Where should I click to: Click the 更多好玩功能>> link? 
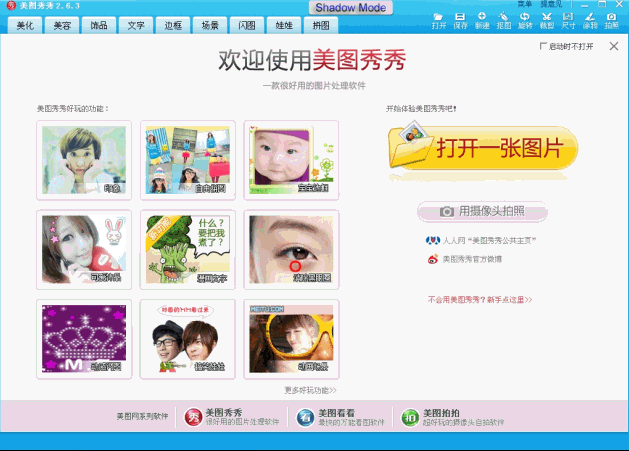click(x=310, y=390)
